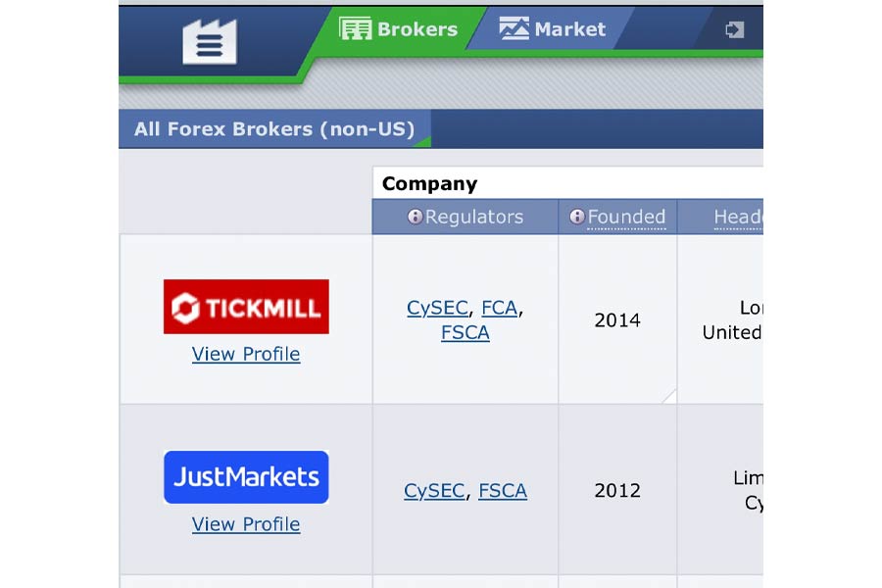Select JustMarkets' founded year 2012
The width and height of the screenshot is (882, 588).
[x=617, y=491]
